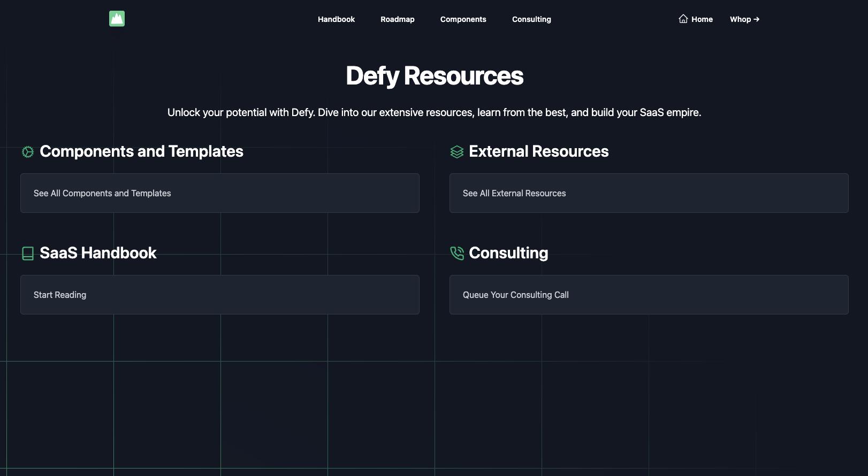This screenshot has height=476, width=868.
Task: Open the Whop arrow link
Action: 745,19
